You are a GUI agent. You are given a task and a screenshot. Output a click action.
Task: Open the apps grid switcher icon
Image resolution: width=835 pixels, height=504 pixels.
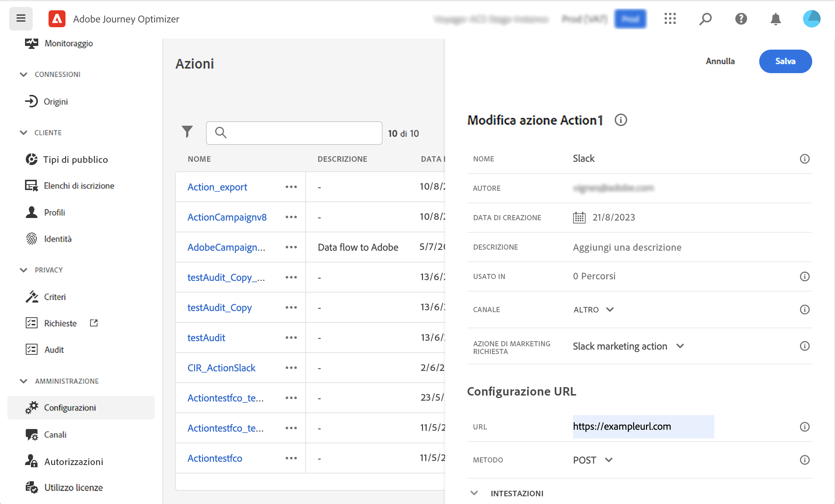click(x=670, y=19)
